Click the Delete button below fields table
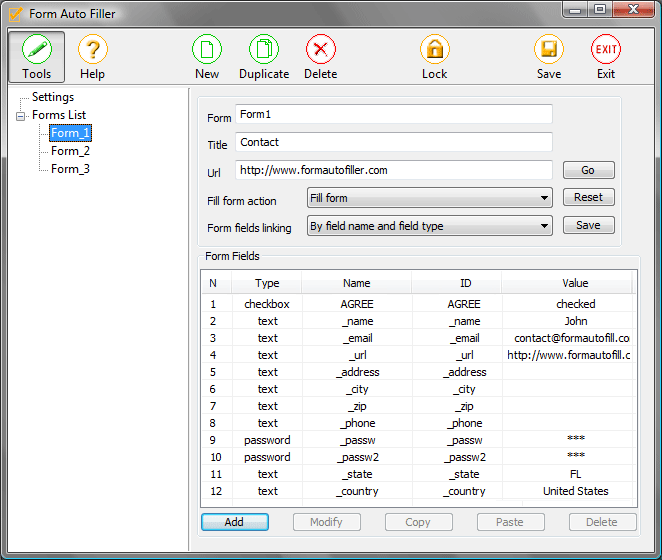 pos(602,522)
